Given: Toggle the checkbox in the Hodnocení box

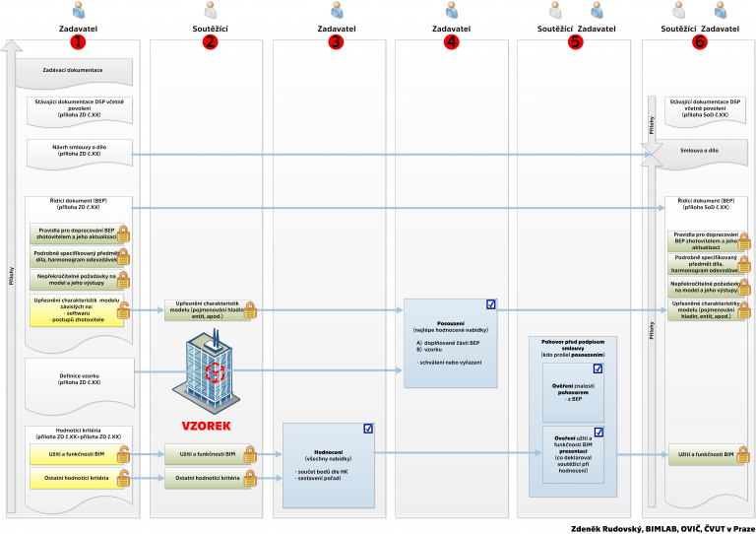Looking at the screenshot, I should tap(368, 429).
